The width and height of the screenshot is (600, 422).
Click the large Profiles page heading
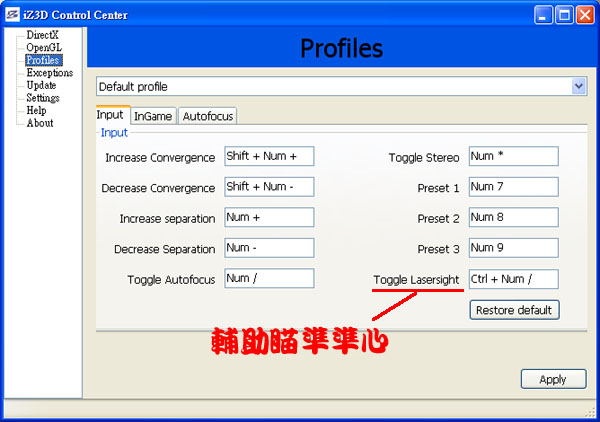[341, 49]
